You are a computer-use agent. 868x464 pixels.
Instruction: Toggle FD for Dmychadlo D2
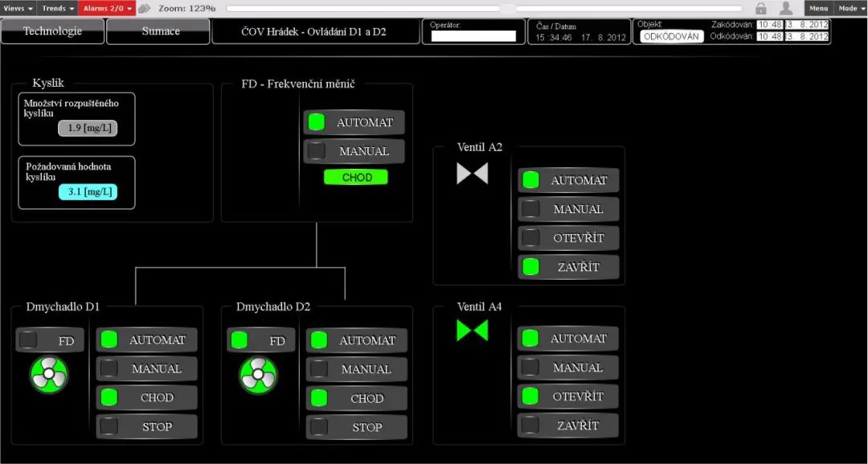[261, 340]
